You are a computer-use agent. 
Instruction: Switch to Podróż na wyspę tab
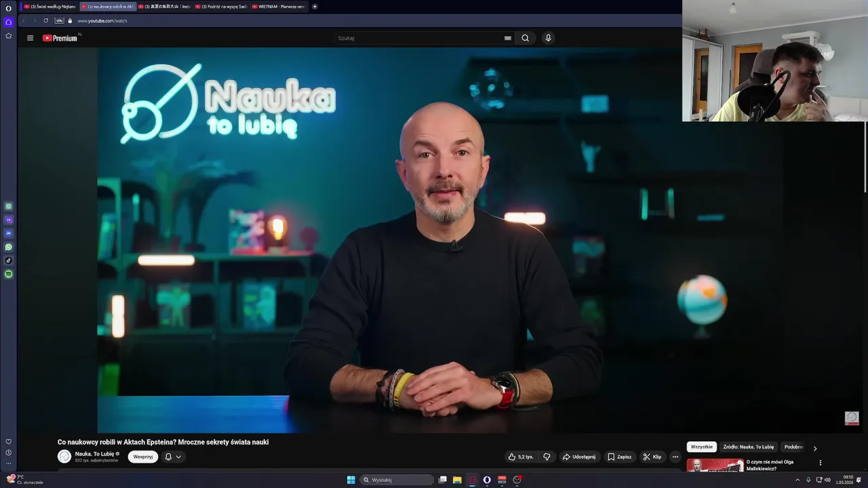pyautogui.click(x=222, y=6)
